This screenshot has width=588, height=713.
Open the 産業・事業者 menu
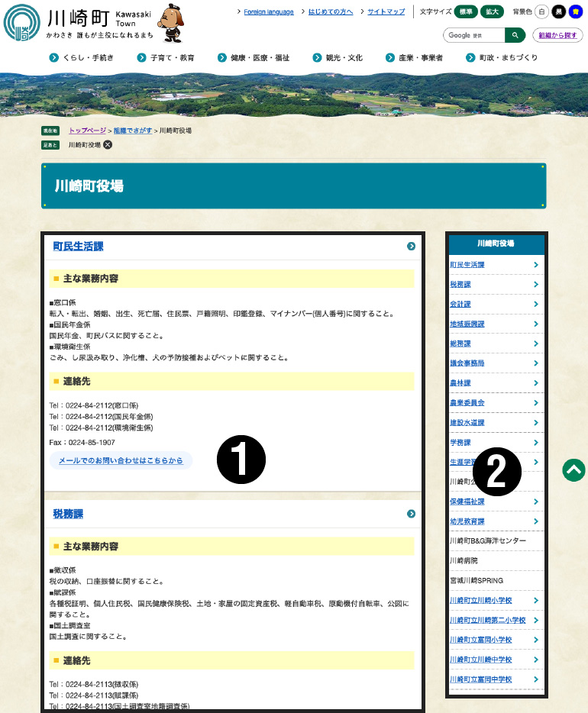click(x=415, y=58)
